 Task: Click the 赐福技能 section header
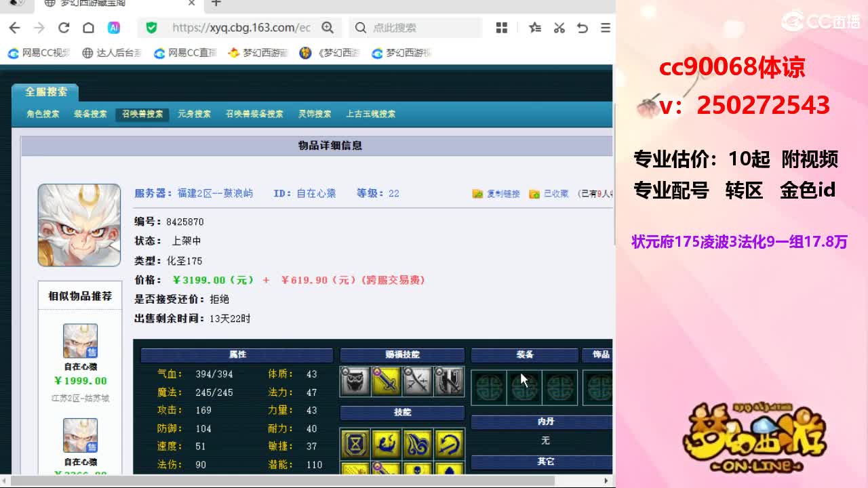coord(402,354)
